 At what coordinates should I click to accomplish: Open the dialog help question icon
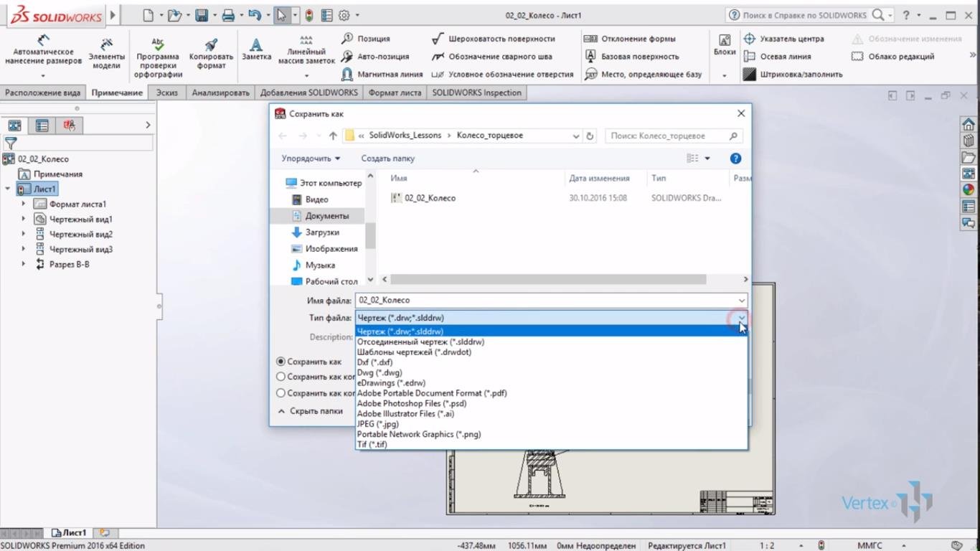click(735, 159)
